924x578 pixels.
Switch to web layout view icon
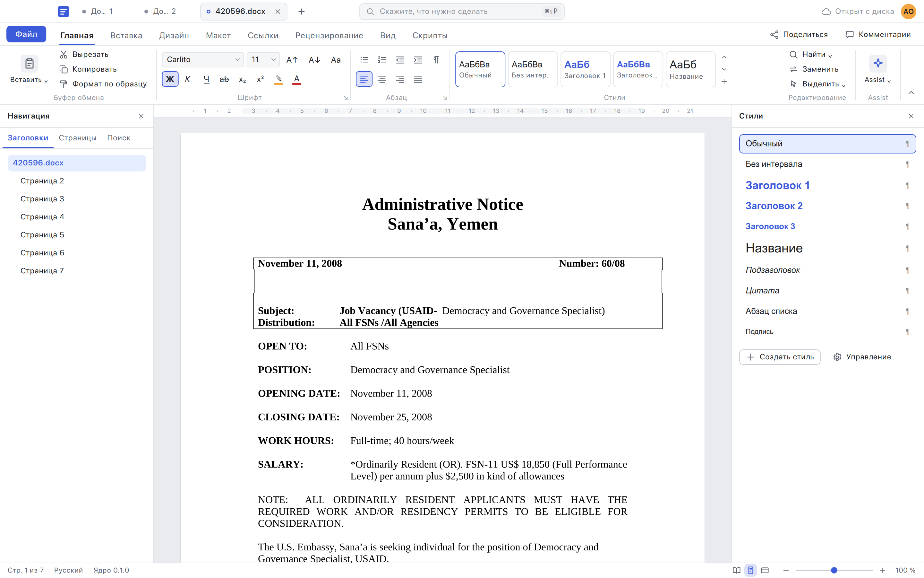(x=765, y=570)
